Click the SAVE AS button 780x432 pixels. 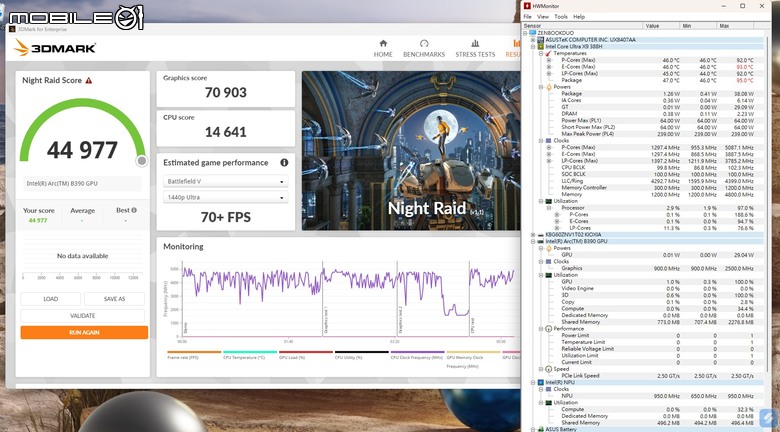tap(114, 299)
